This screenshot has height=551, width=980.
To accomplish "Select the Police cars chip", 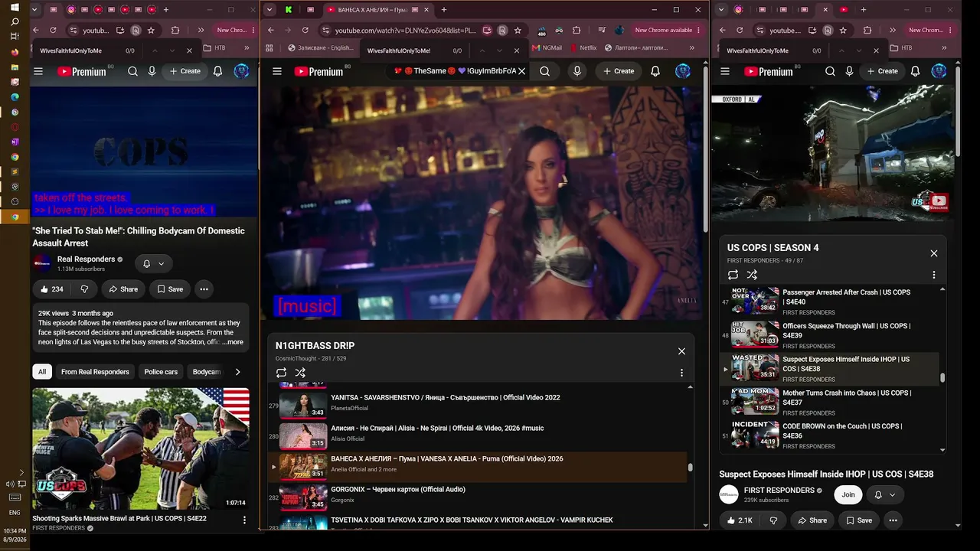I will click(x=161, y=372).
